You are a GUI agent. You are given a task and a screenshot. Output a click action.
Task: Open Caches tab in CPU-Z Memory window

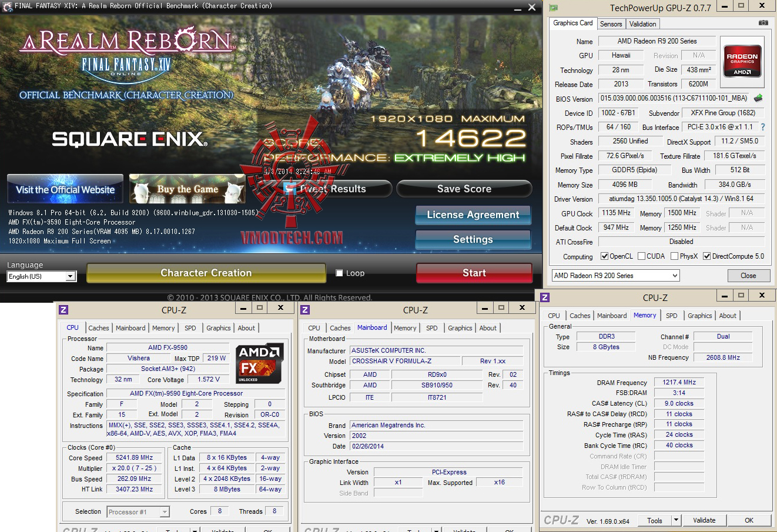(x=580, y=316)
